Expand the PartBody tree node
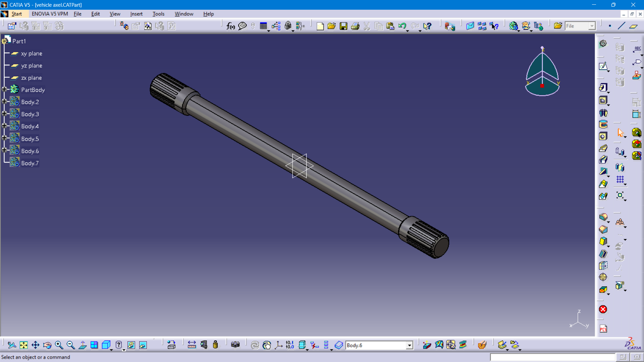Image resolution: width=644 pixels, height=362 pixels. coord(4,89)
